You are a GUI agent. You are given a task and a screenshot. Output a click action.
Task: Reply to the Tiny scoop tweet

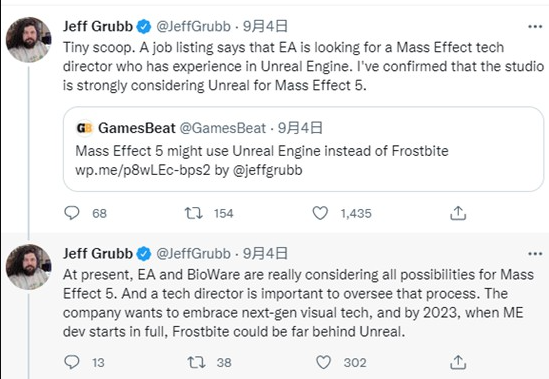coord(72,213)
